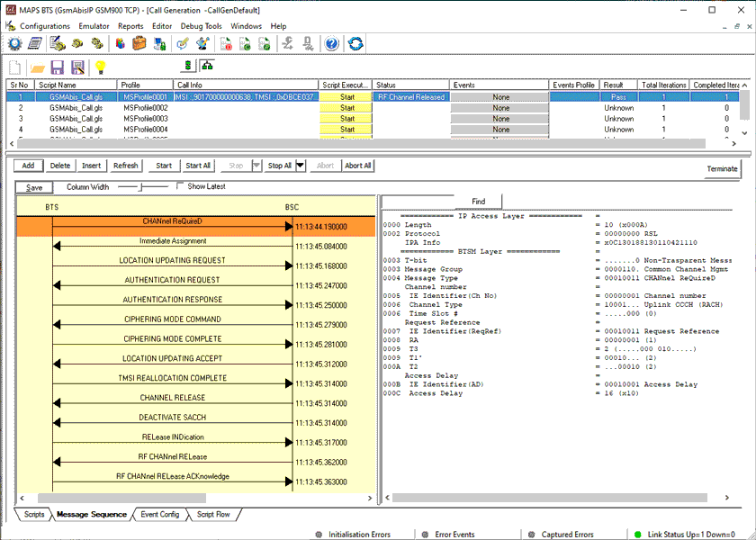Viewport: 756px width, 540px height.
Task: Click the single yellow phone toolbar icon
Action: 77,44
